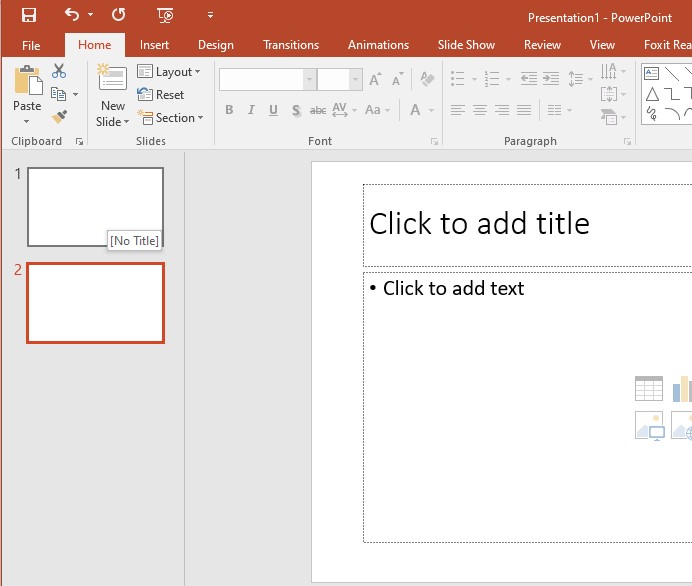Increase list indent level
This screenshot has height=586, width=692.
click(x=551, y=79)
